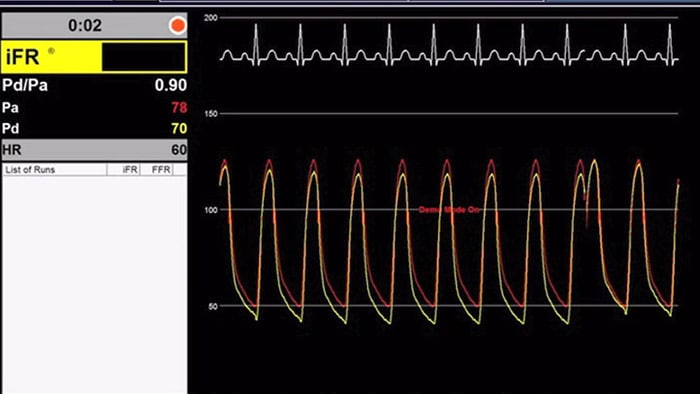Select the HR row showing 60
Image resolution: width=700 pixels, height=394 pixels.
(94, 149)
